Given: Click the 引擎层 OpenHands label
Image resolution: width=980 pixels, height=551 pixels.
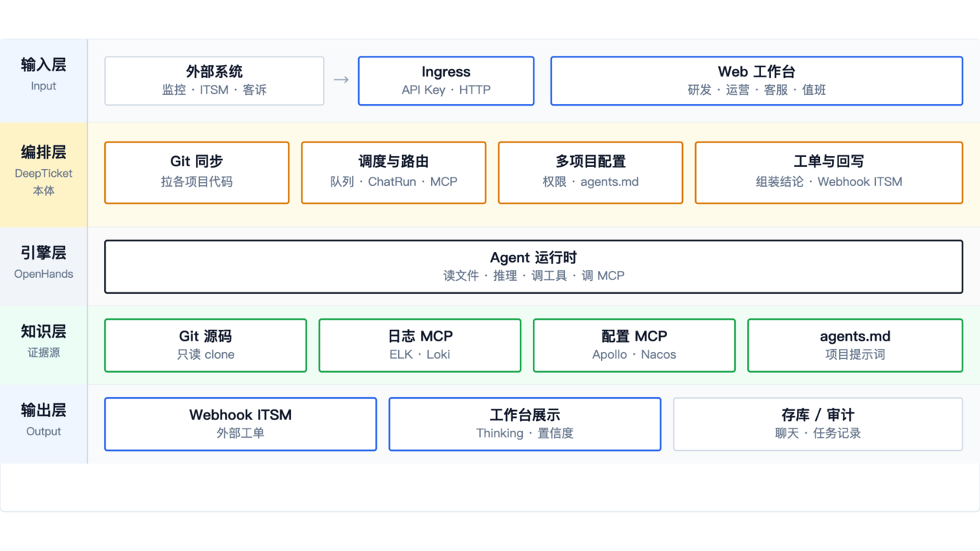Looking at the screenshot, I should pyautogui.click(x=44, y=266).
